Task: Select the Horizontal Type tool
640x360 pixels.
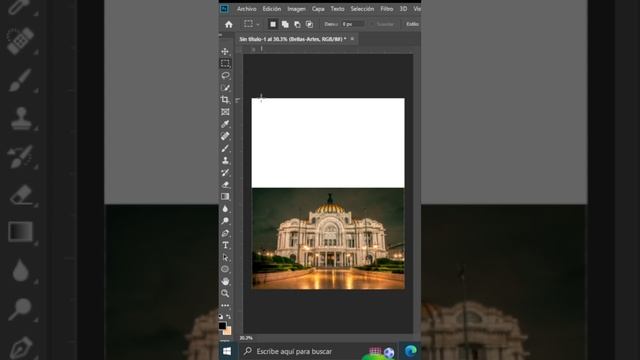Action: tap(225, 245)
